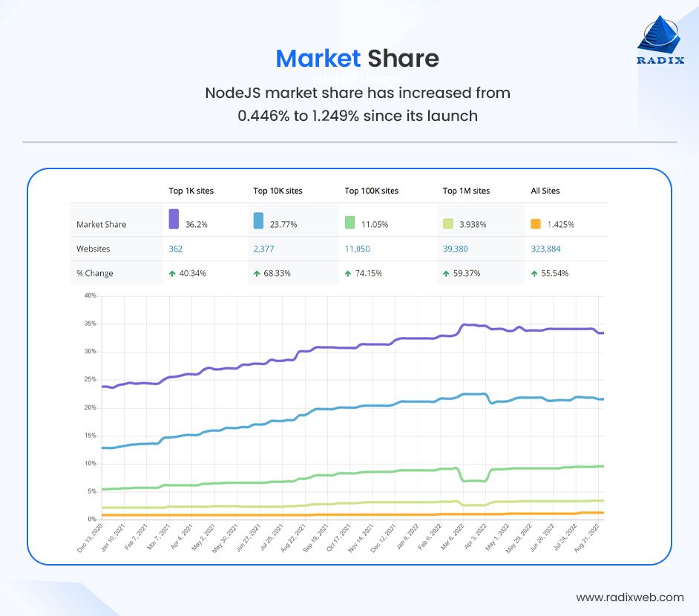699x616 pixels.
Task: Select the orange All Sites swatch
Action: coord(536,223)
